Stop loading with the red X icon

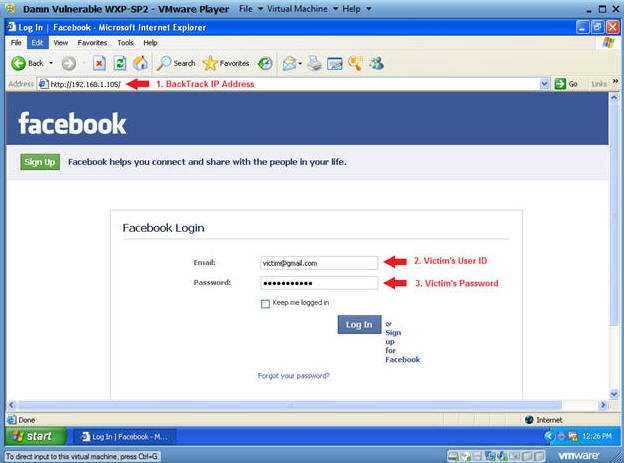[99, 63]
